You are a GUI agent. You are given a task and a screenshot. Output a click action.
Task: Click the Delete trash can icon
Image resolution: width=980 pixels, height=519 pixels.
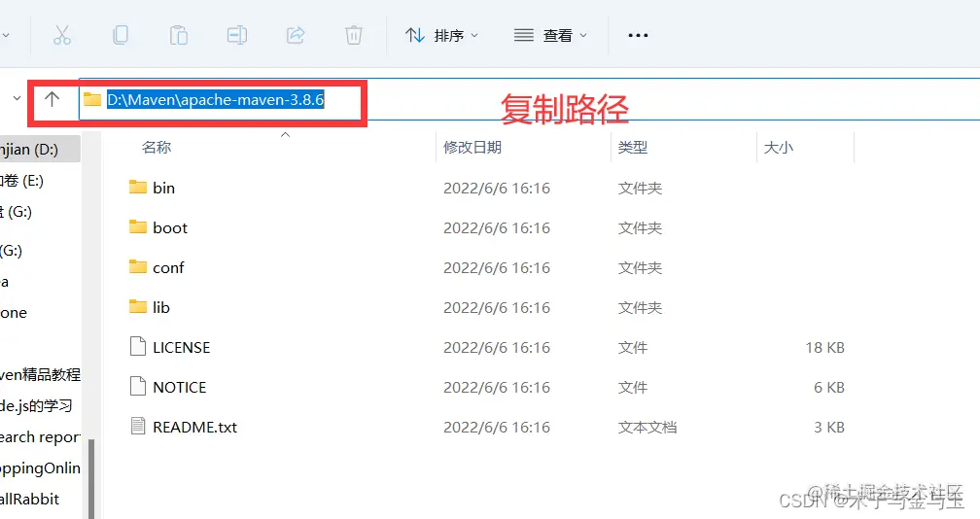353,35
